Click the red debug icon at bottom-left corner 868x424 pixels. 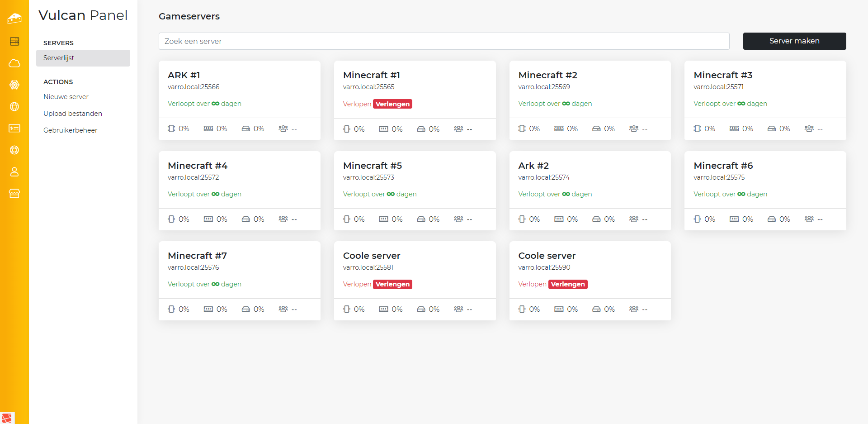(x=7, y=418)
